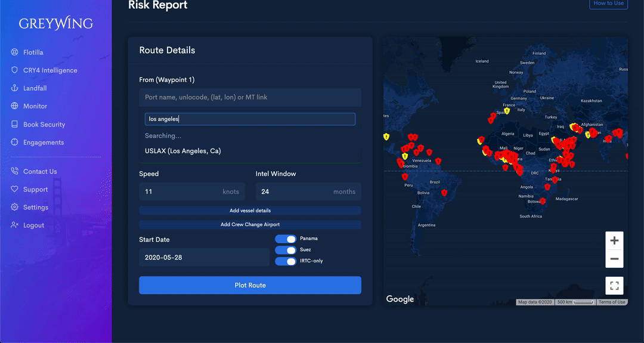This screenshot has width=644, height=343.
Task: Click the Contact Us phone icon
Action: [14, 172]
